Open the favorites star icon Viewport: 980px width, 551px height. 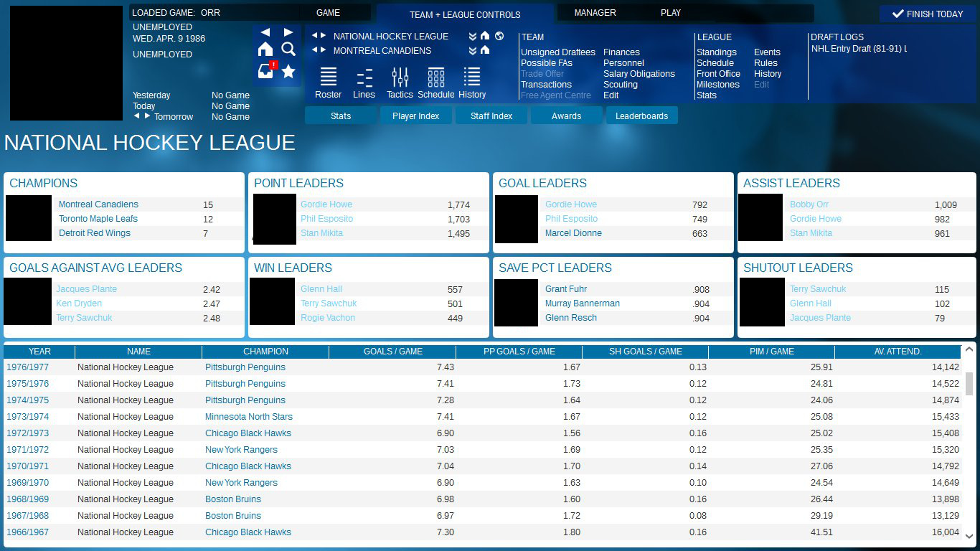pos(288,70)
